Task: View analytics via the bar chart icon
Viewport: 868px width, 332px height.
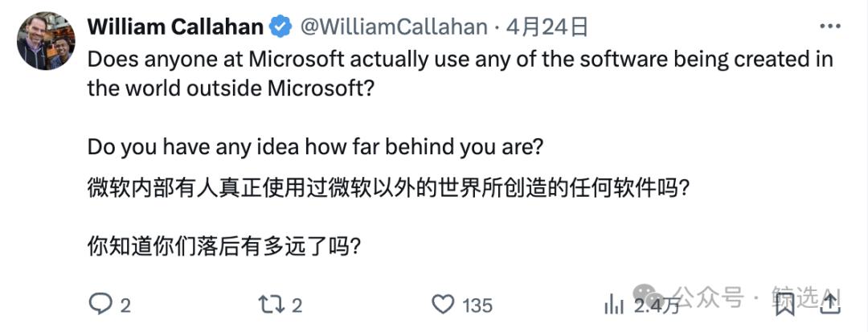Action: [x=614, y=305]
